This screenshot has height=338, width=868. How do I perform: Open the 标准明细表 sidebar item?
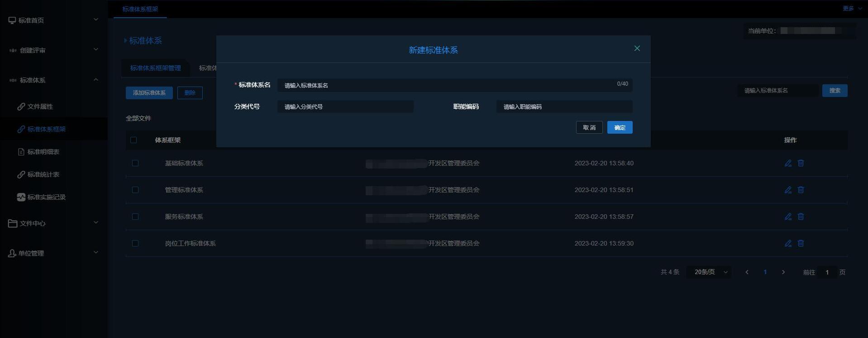click(x=54, y=152)
